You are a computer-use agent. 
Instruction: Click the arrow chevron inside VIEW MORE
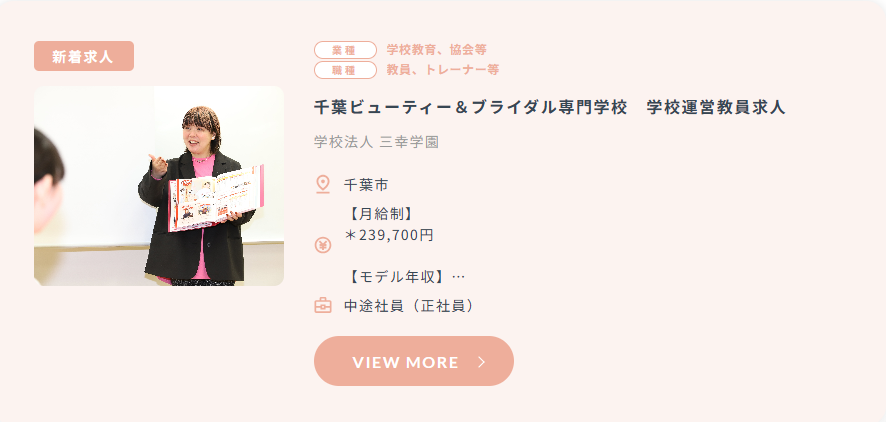tap(482, 362)
